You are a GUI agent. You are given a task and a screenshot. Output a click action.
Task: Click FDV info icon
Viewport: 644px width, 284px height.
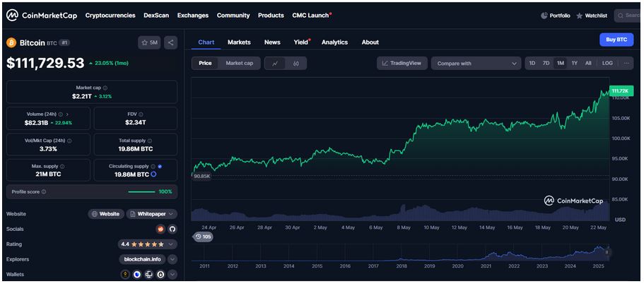[x=141, y=114]
